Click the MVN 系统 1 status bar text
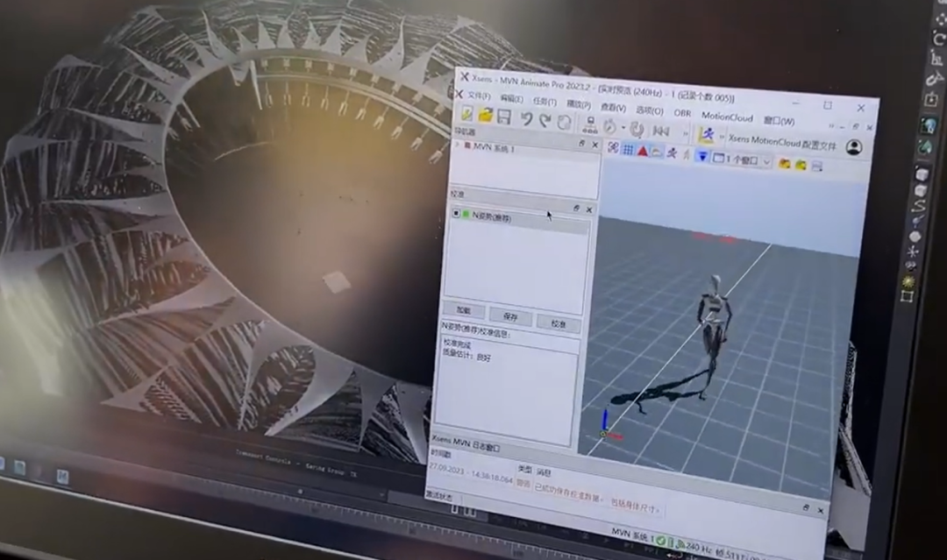947x560 pixels. [632, 534]
